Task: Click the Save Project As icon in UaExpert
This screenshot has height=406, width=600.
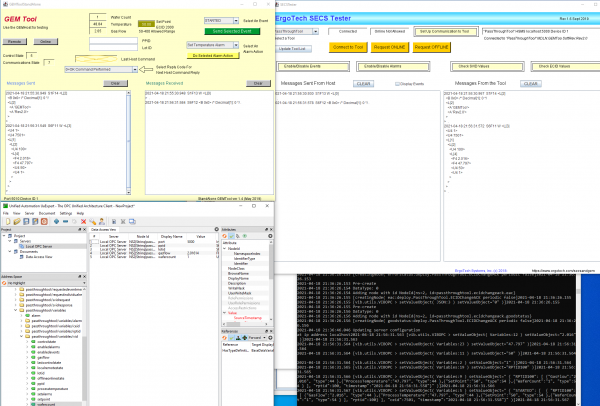Action: (35, 222)
